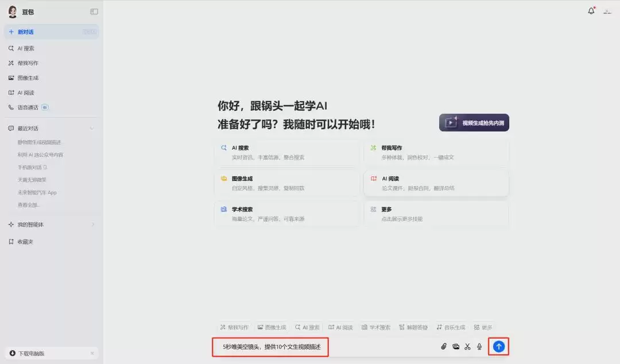
Task: Click the 音乐生成 chip above the input box
Action: 451,327
